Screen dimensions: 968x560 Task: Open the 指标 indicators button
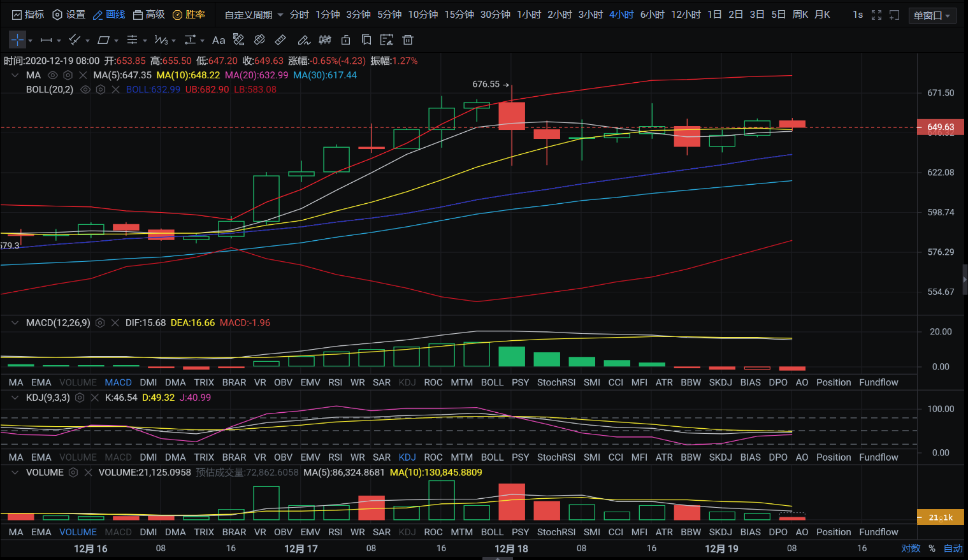[x=28, y=15]
